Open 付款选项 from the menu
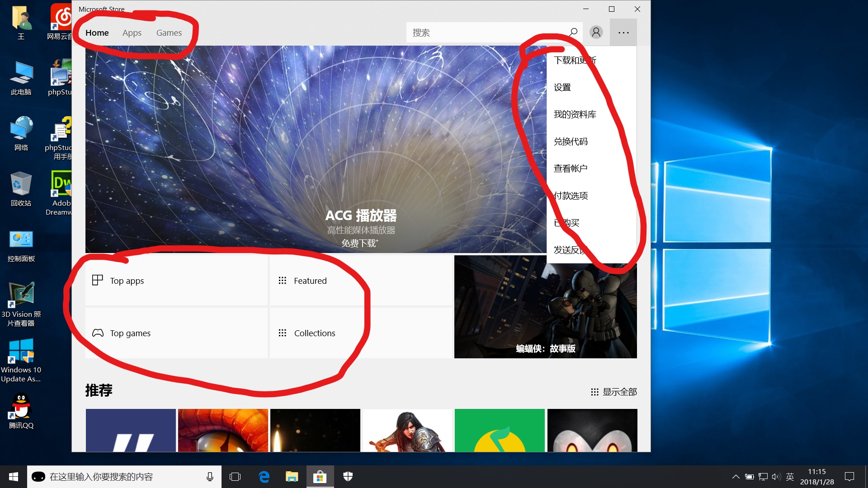This screenshot has width=868, height=488. (x=571, y=196)
